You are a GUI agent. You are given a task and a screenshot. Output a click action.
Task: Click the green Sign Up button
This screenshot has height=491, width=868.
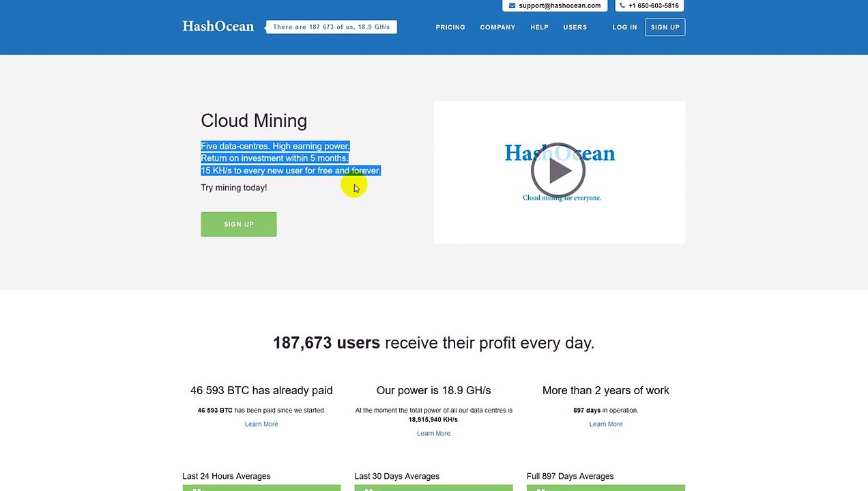pos(239,224)
